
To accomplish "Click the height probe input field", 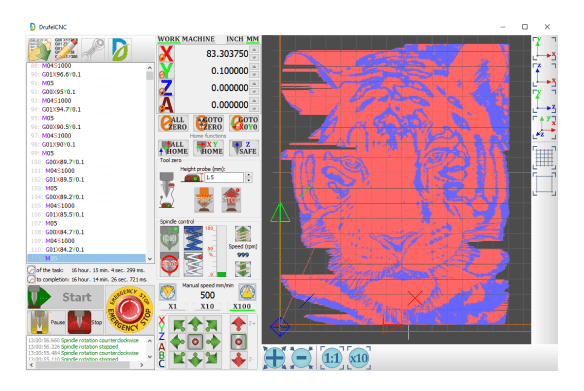I will coord(224,177).
